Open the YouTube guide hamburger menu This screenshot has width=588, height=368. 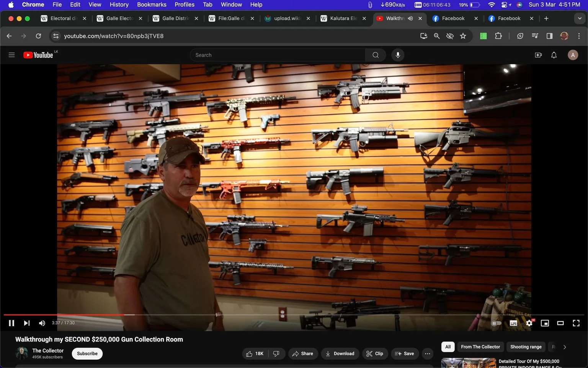tap(11, 55)
